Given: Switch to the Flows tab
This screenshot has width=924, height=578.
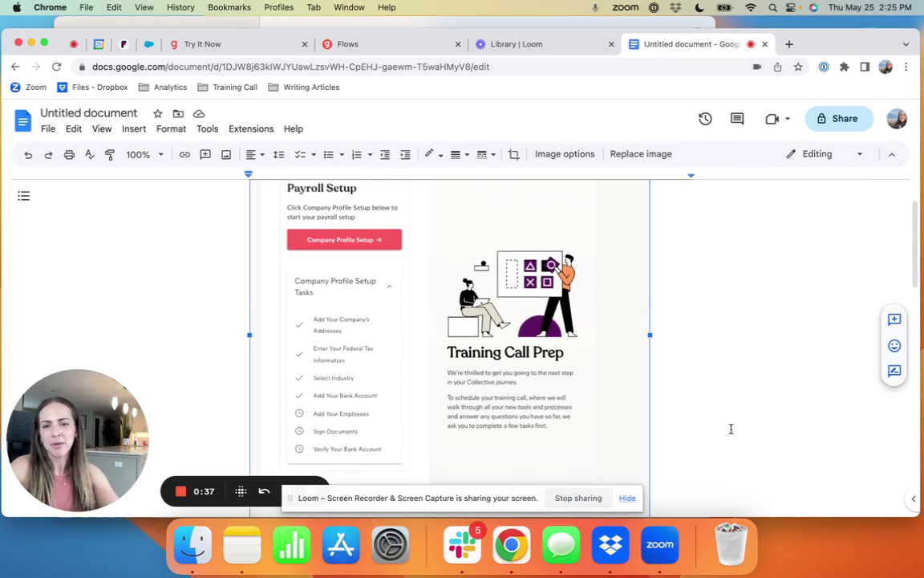Looking at the screenshot, I should tap(391, 44).
